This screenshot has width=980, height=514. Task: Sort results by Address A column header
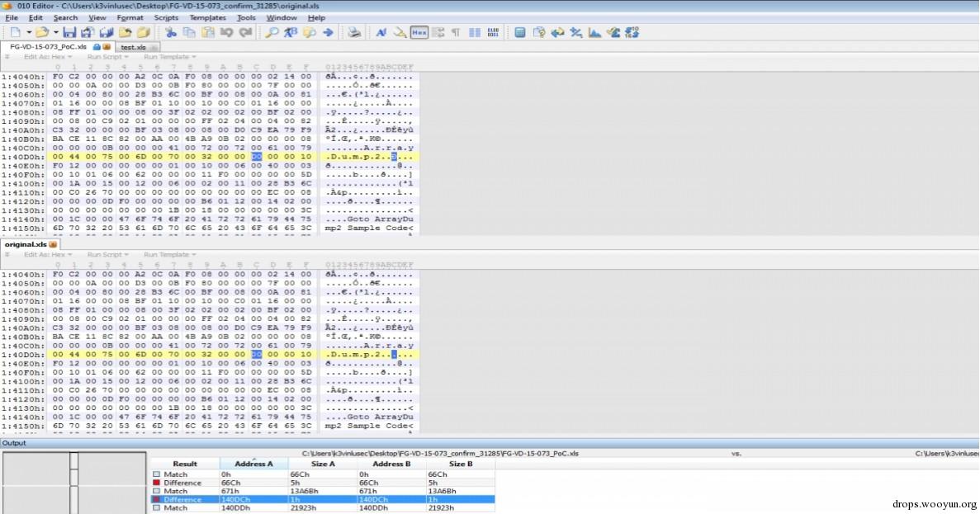pos(253,464)
